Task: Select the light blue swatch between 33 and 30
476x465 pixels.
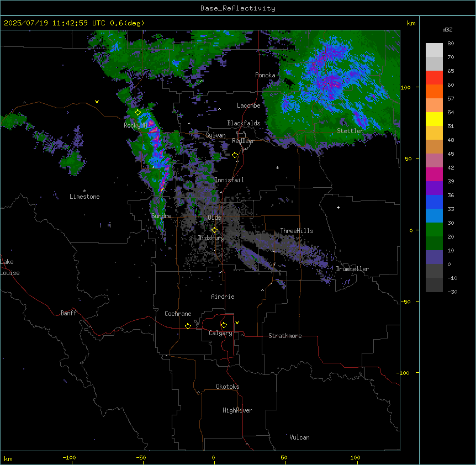Action: pos(434,216)
